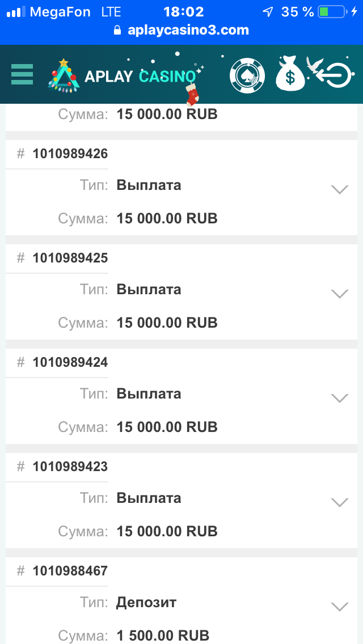Screen dimensions: 363x644
Task: Expand transaction 1010989423 details
Action: [339, 502]
